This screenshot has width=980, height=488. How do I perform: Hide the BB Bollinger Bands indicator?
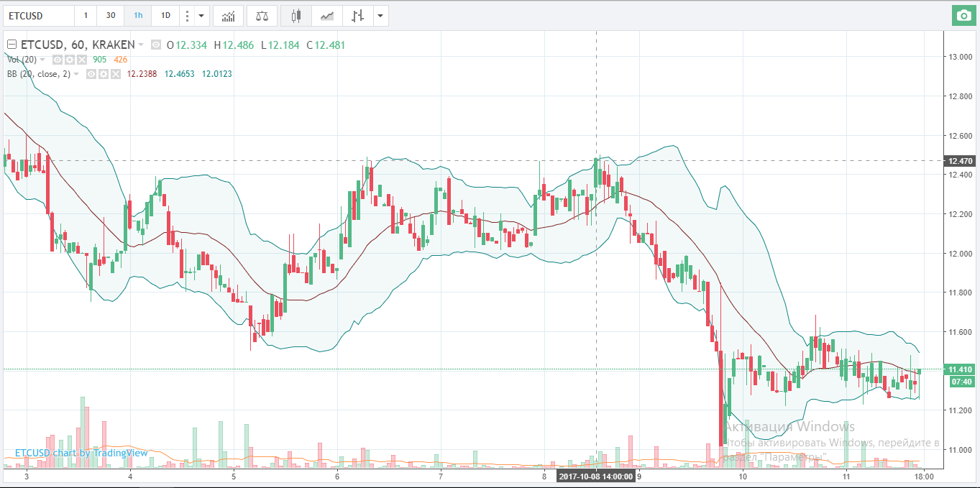91,74
